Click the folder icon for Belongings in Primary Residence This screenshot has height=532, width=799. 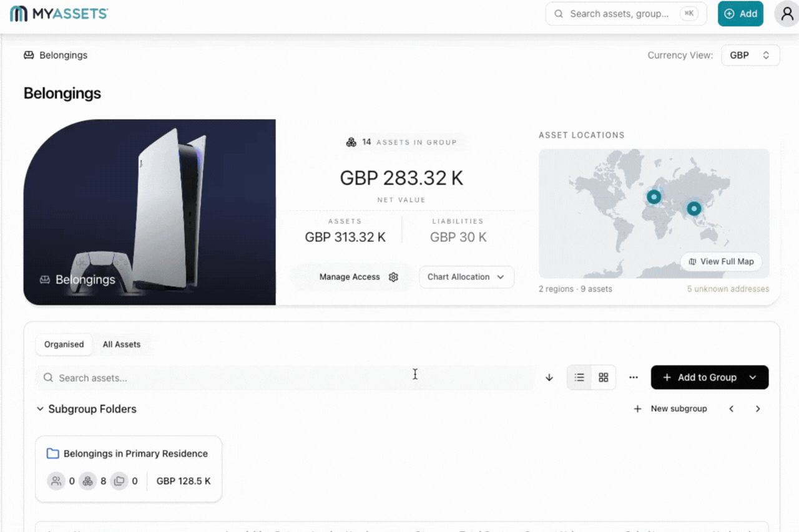(52, 453)
